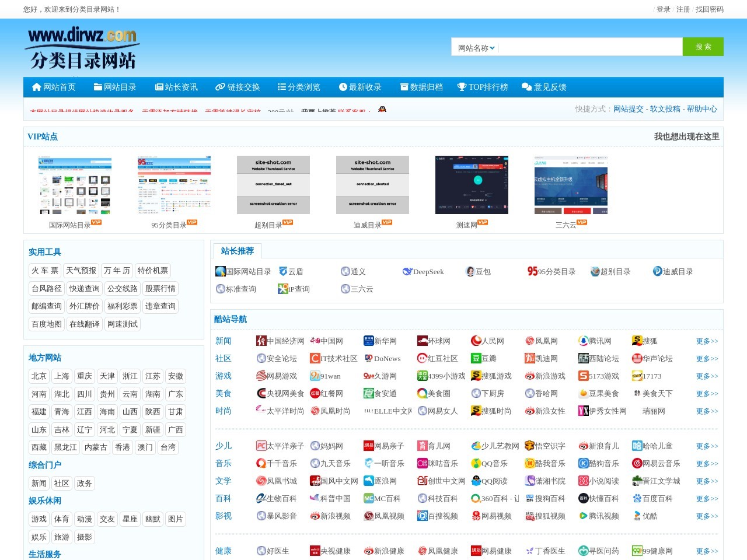Click 人民网 icon
This screenshot has height=560, width=747.
point(476,341)
